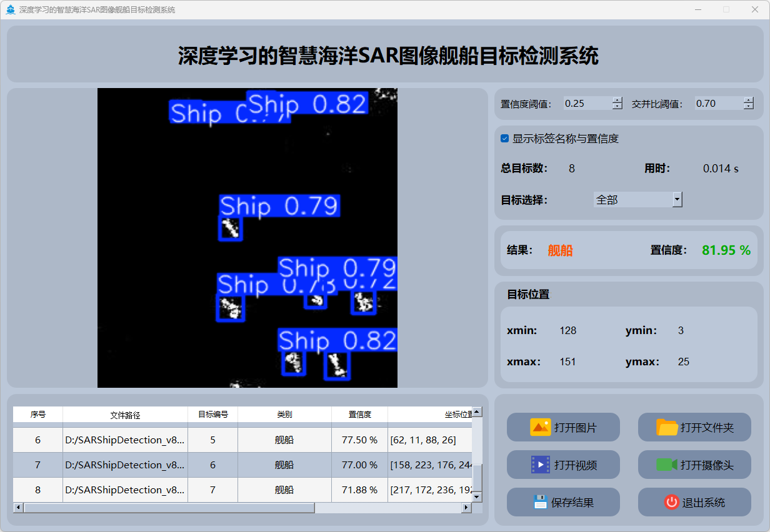
Task: Click the 71.88 % confidence cell
Action: 360,490
